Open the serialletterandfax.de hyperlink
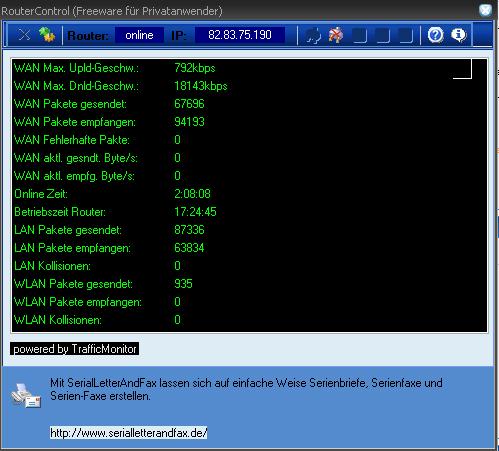This screenshot has height=451, width=499. click(x=129, y=433)
